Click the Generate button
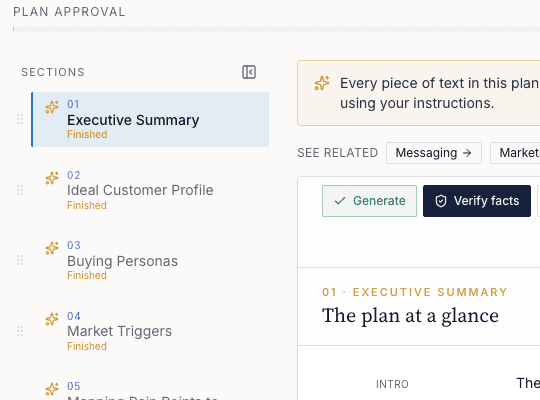 click(369, 201)
